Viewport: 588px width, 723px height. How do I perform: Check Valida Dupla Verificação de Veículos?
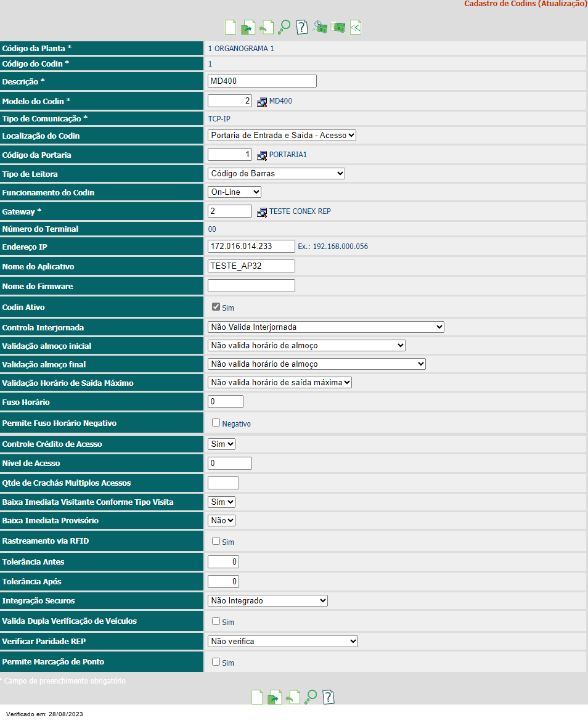pos(216,621)
